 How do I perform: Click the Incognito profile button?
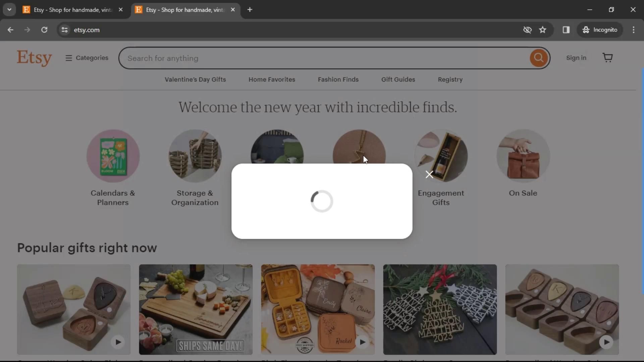[x=600, y=30]
